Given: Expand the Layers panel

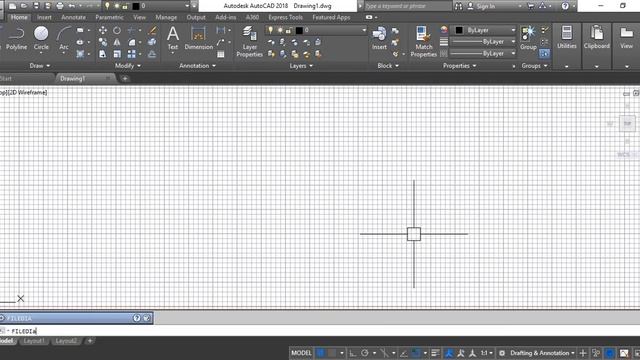Looking at the screenshot, I should tap(301, 66).
